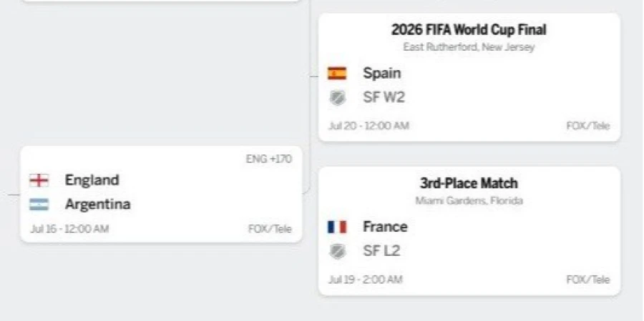Click the Argentina flag icon
Image resolution: width=644 pixels, height=321 pixels.
39,204
